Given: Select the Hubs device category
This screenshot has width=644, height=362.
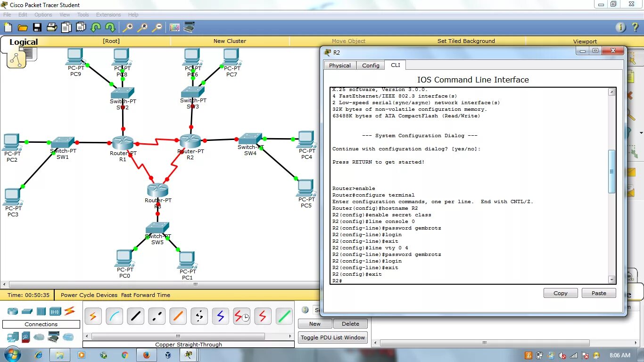Looking at the screenshot, I should coord(41,311).
